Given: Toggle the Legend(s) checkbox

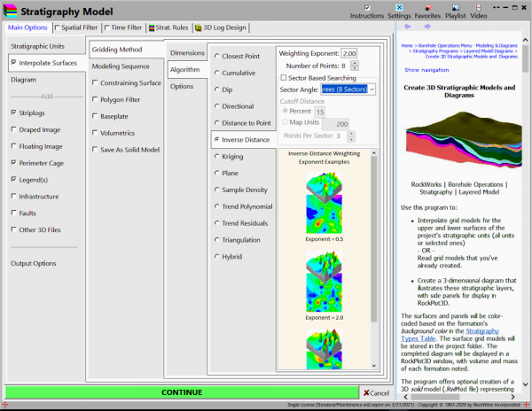Looking at the screenshot, I should pos(13,179).
